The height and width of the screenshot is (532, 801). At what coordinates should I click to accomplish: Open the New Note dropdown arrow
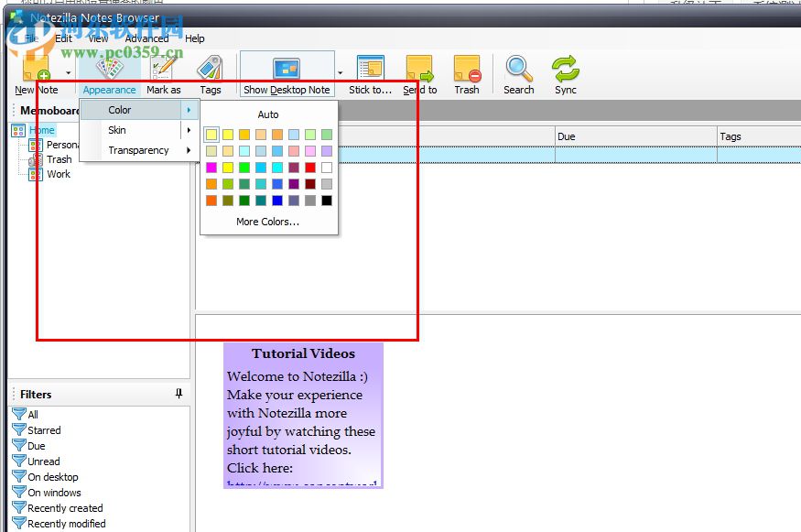click(x=68, y=72)
